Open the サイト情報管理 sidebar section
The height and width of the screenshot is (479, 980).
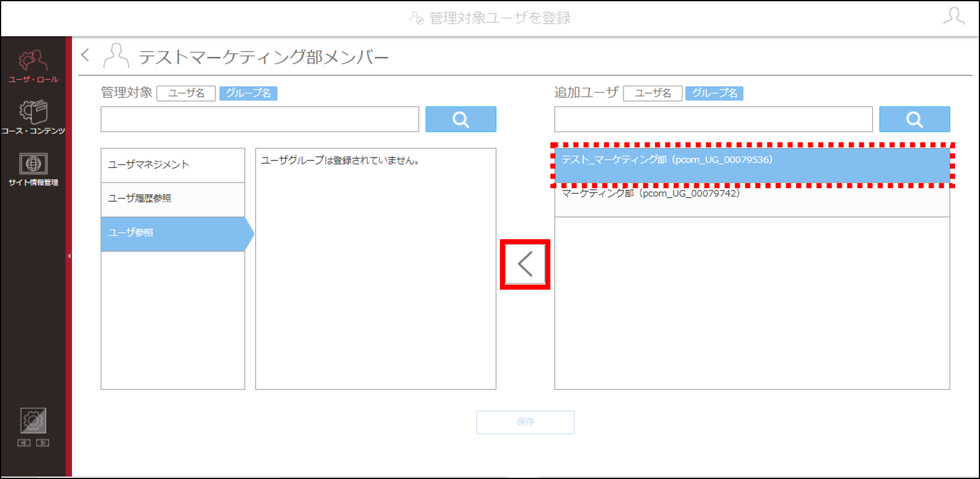33,169
